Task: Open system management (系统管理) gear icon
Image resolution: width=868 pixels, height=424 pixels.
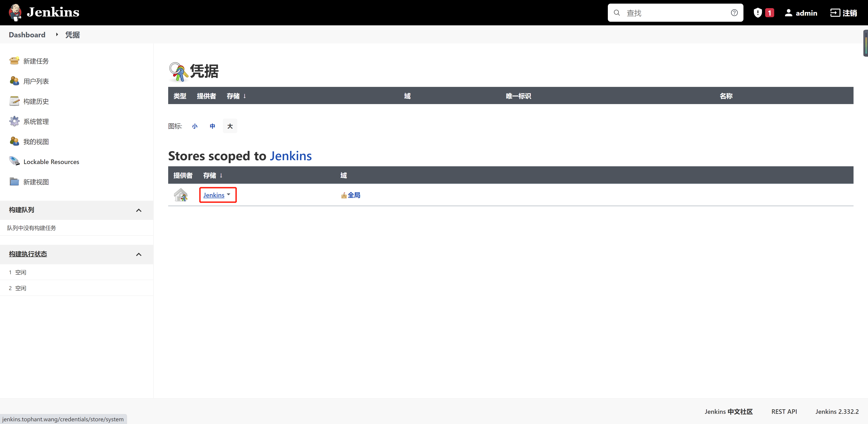Action: pos(14,121)
